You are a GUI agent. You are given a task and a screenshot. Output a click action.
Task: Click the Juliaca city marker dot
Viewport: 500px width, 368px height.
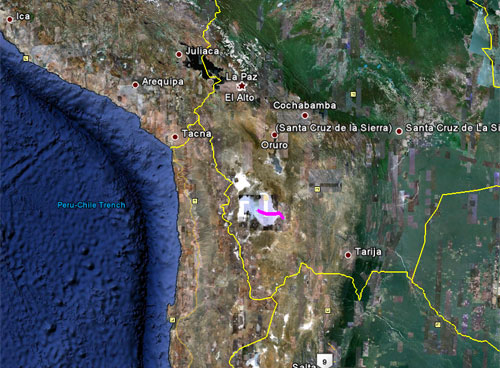tap(179, 54)
